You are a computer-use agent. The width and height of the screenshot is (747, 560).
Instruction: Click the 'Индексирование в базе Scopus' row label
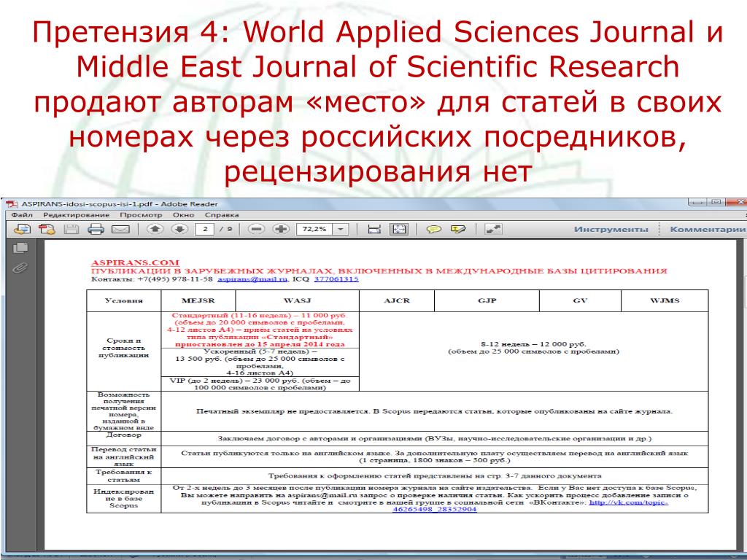(x=124, y=498)
